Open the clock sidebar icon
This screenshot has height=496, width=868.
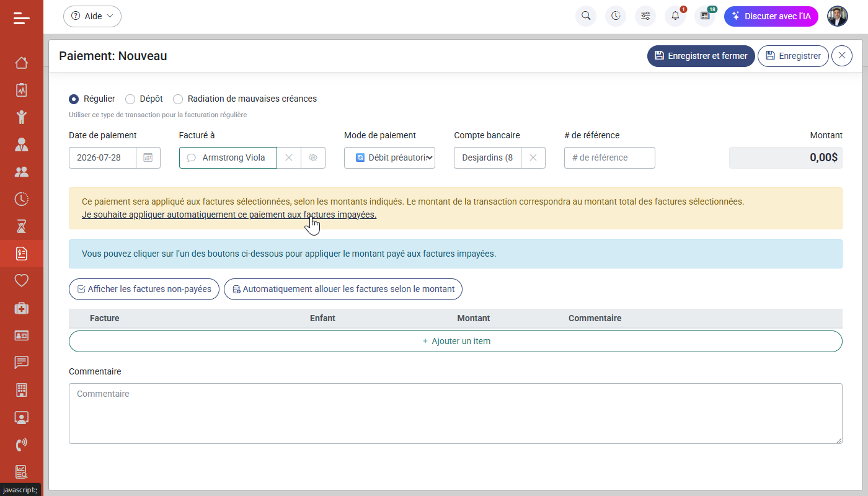coord(22,199)
